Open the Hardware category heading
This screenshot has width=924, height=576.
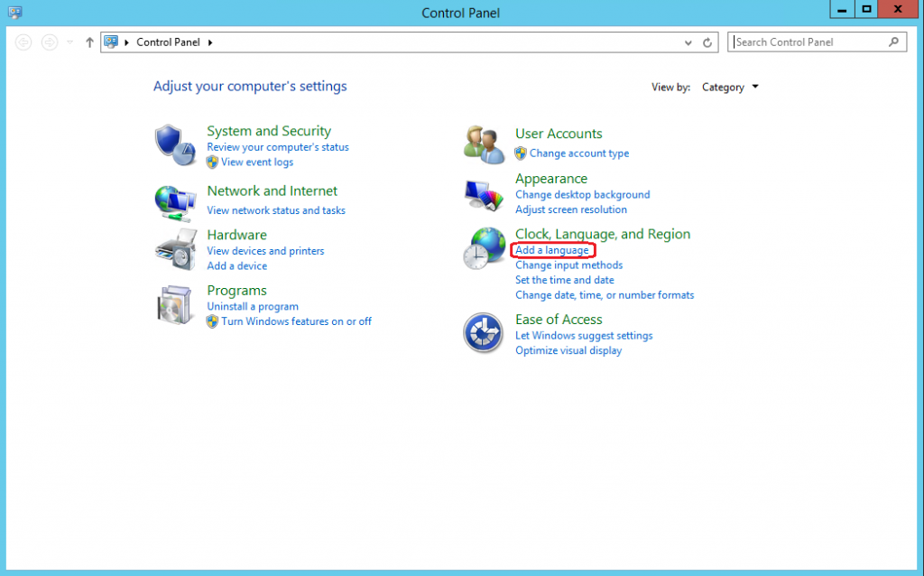(x=237, y=235)
